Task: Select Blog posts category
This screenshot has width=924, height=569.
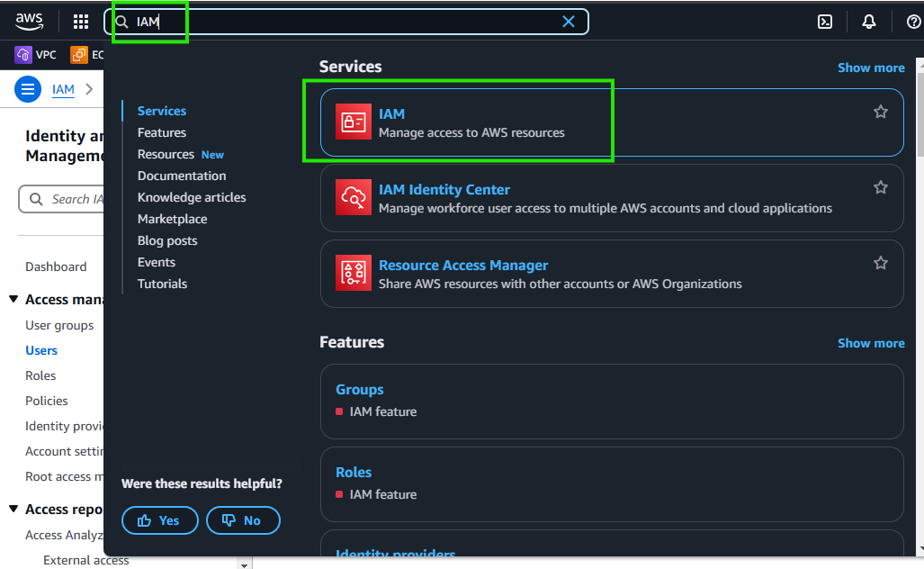Action: (x=167, y=240)
